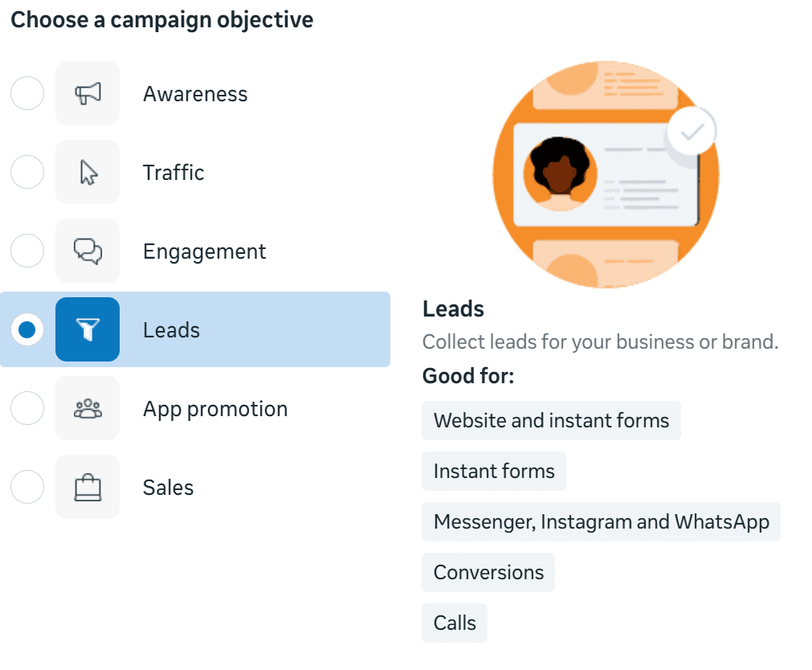812x670 pixels.
Task: Click the Messenger, Instagram and WhatsApp tag
Action: point(601,522)
